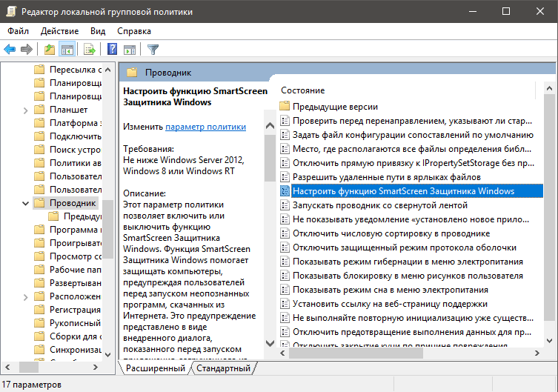Click the folder icon in the Проводник header
Screen dimensions: 558x392
pos(132,73)
